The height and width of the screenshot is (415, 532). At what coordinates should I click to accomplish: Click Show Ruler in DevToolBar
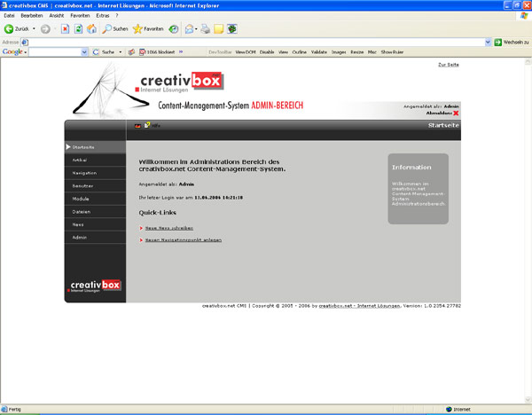tap(392, 52)
